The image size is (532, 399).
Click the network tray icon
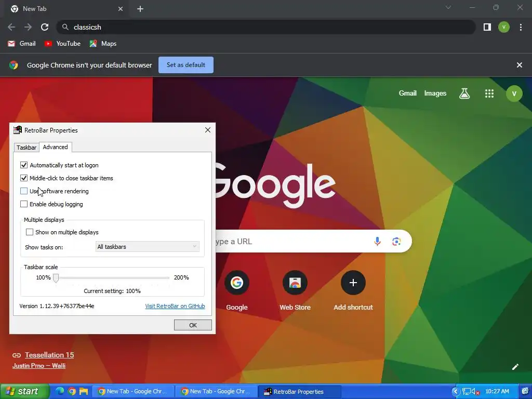(467, 392)
